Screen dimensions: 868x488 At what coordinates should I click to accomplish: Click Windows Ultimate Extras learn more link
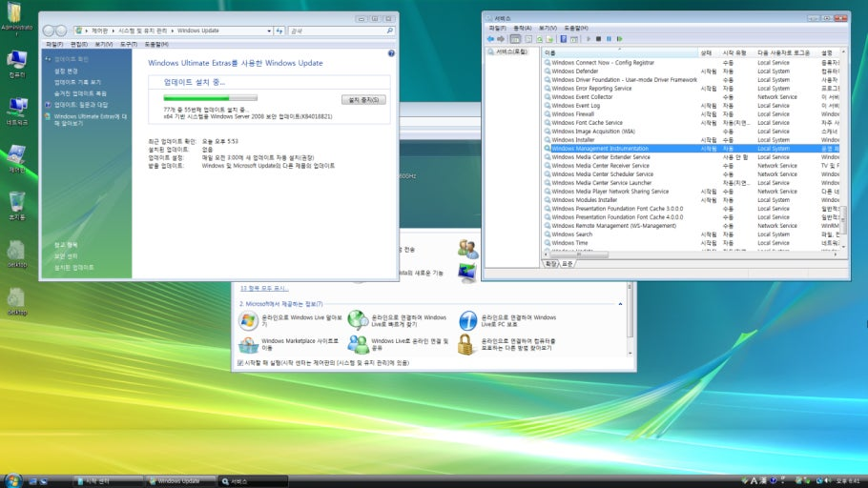coord(91,119)
